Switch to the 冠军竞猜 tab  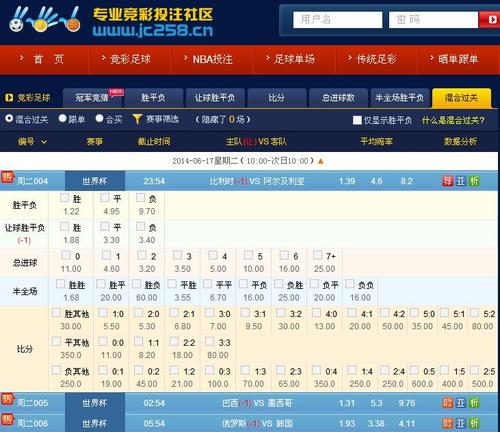click(92, 98)
